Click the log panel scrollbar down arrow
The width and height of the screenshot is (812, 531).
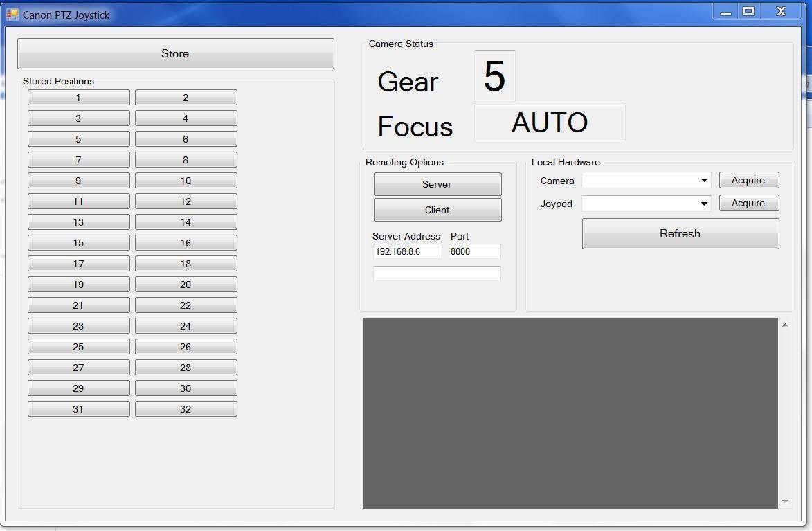coord(785,501)
